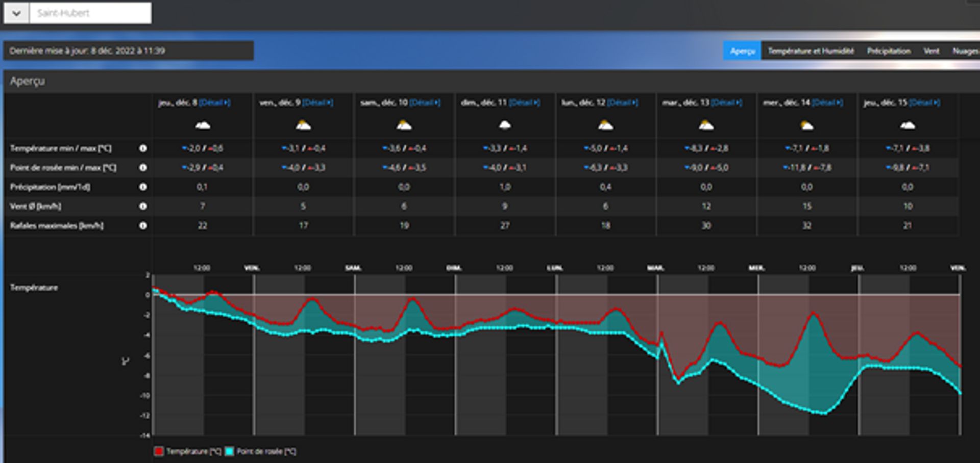Click the Vent Ø [km/h] row label

click(36, 207)
